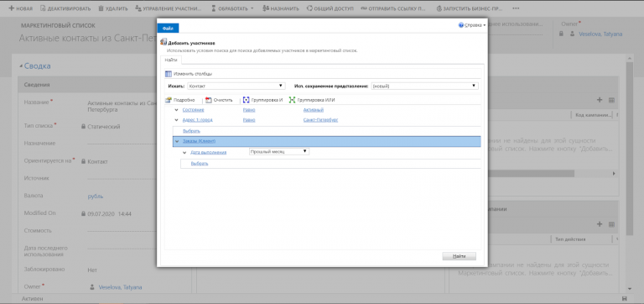
Task: Open the Файл tab in the dialog
Action: coord(168,28)
